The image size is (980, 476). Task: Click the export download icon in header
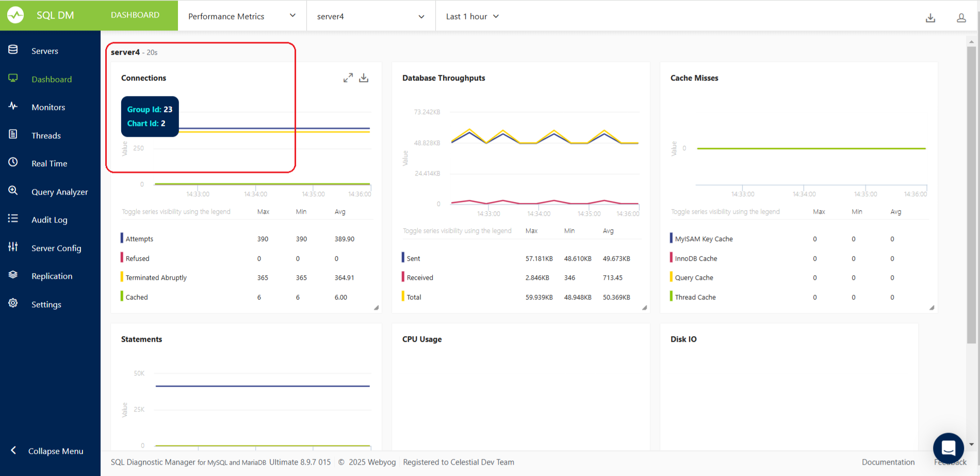click(x=930, y=18)
